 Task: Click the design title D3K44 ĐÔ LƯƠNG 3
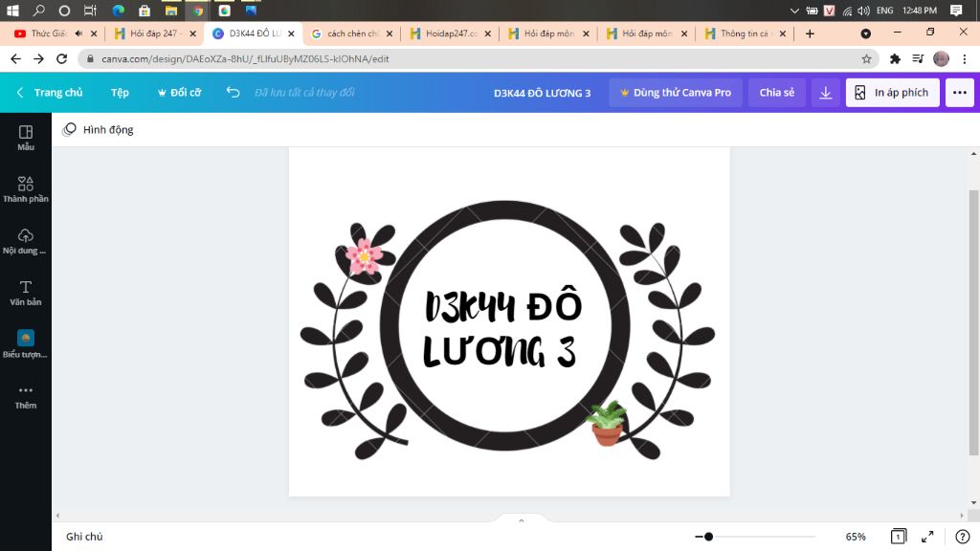point(542,93)
